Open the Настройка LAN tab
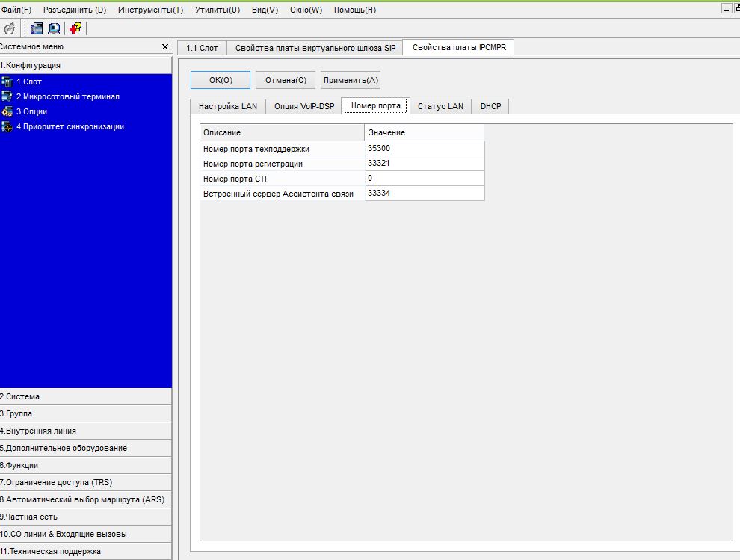Image resolution: width=740 pixels, height=560 pixels. (x=228, y=106)
